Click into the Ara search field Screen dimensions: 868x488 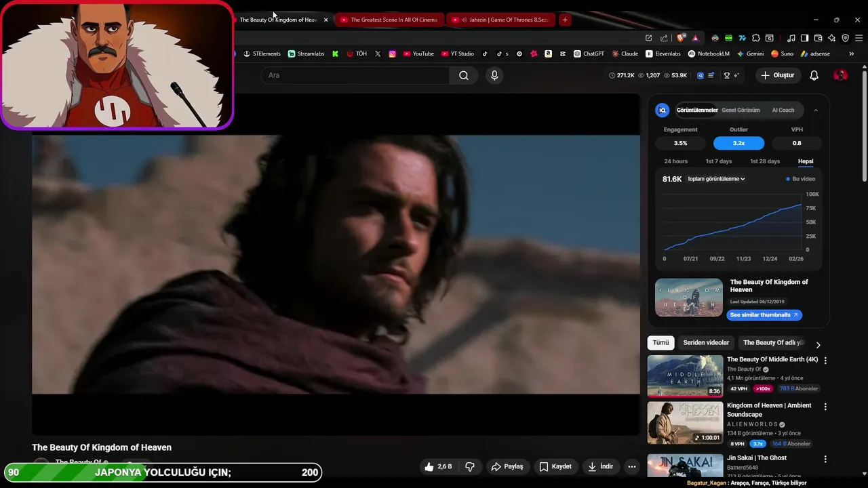tap(355, 75)
